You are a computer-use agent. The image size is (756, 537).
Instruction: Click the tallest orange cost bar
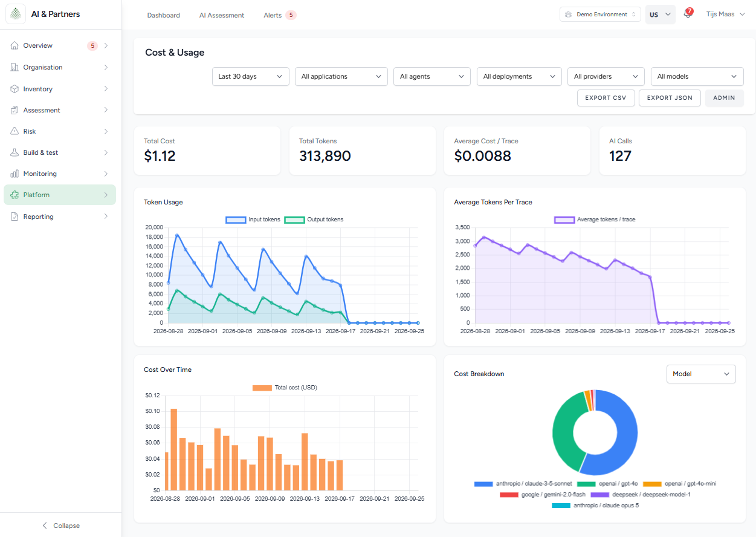(x=174, y=449)
